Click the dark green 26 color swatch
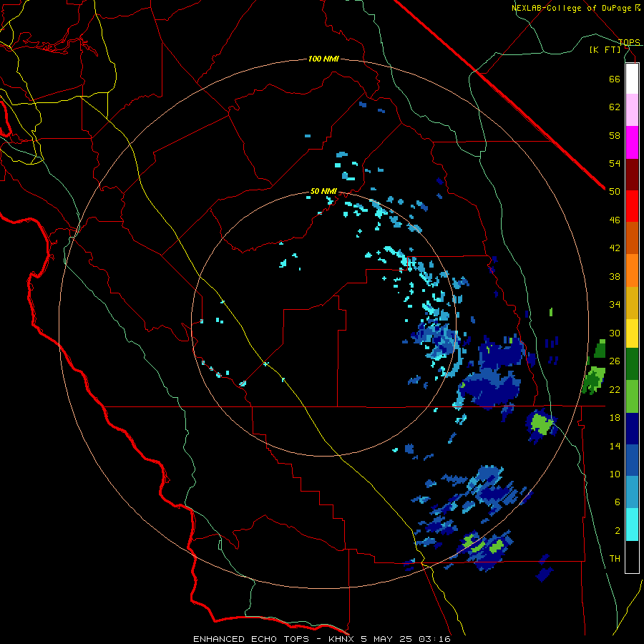This screenshot has width=644, height=644. coord(632,364)
